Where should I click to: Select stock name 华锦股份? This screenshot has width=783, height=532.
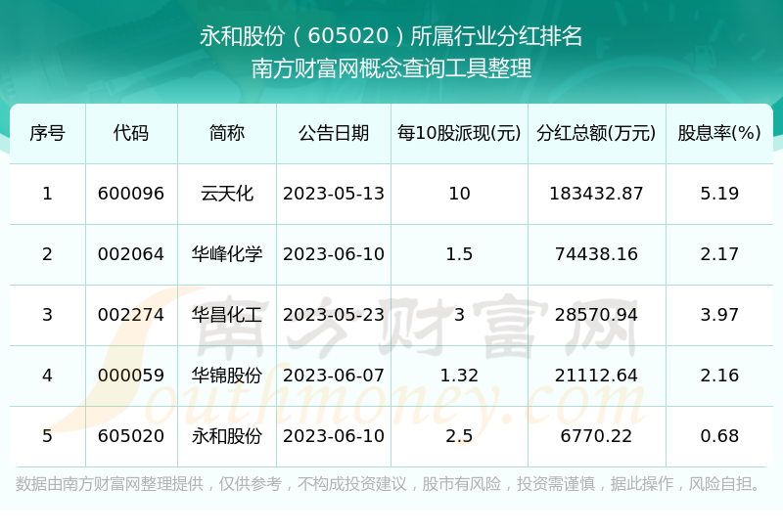[x=227, y=376]
